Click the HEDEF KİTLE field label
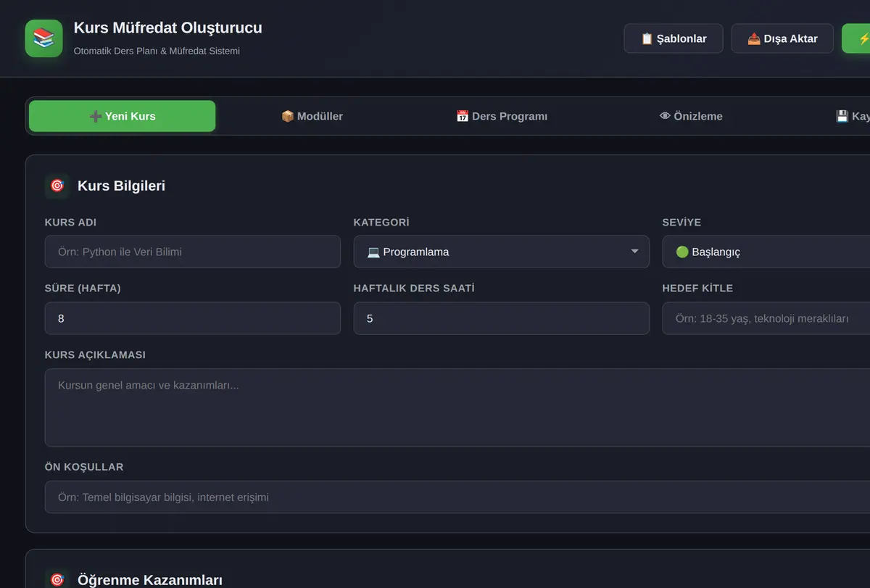This screenshot has height=588, width=870. [x=697, y=288]
